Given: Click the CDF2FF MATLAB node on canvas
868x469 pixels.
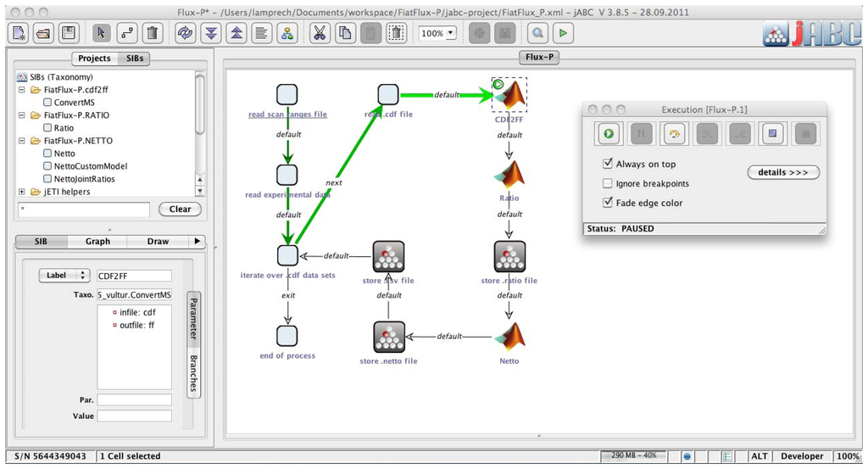Looking at the screenshot, I should [x=509, y=97].
